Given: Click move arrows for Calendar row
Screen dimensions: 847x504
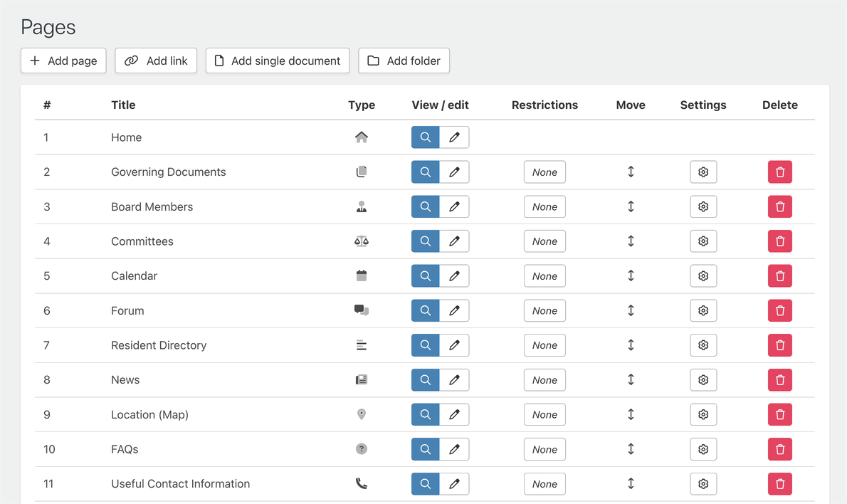Looking at the screenshot, I should tap(631, 276).
